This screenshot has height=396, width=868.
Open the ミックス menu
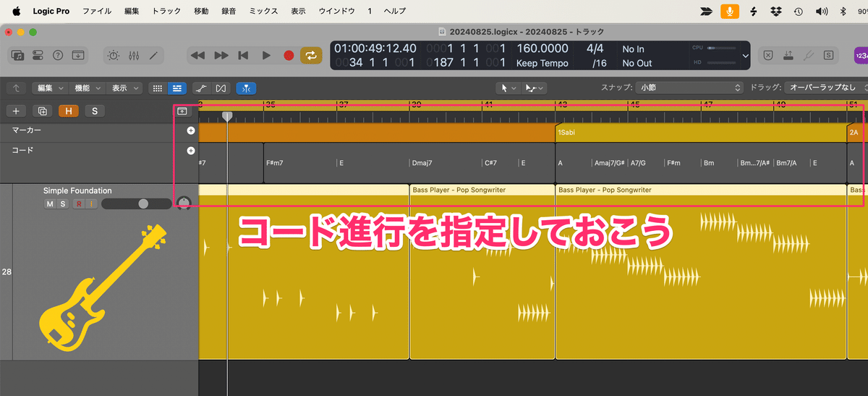point(263,12)
